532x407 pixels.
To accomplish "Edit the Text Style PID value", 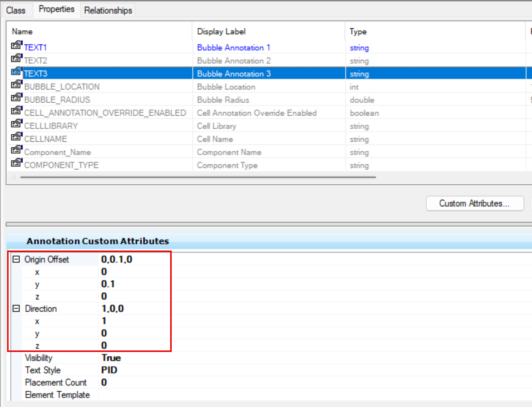I will [109, 370].
